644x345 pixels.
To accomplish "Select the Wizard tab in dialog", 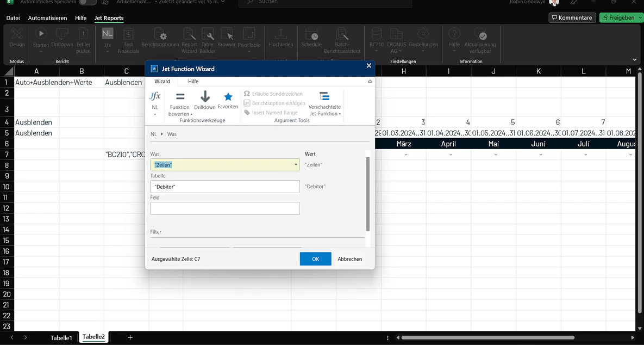I will coord(162,82).
